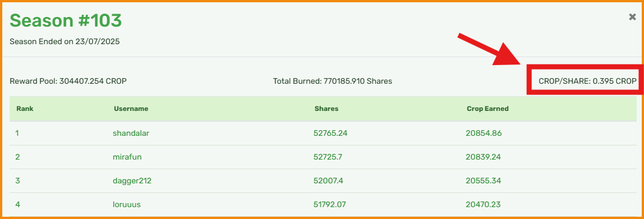Close the Season #103 dialog
644x219 pixels.
point(633,17)
